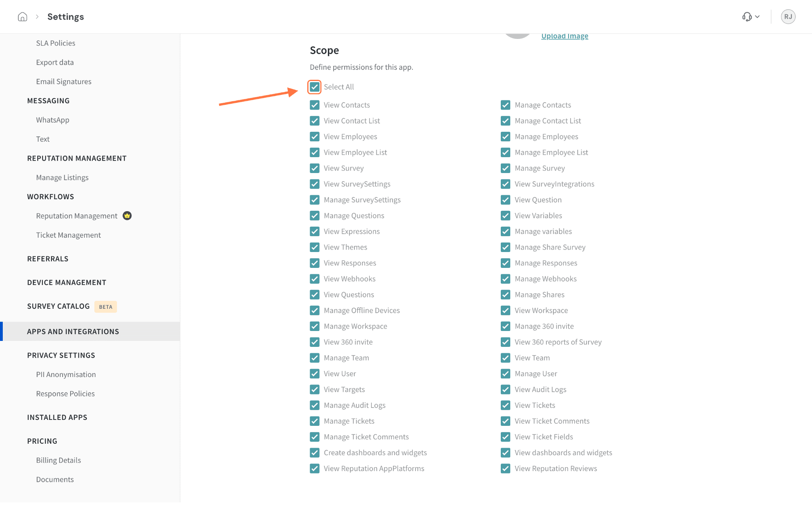Open Manage Listings page

coord(62,177)
